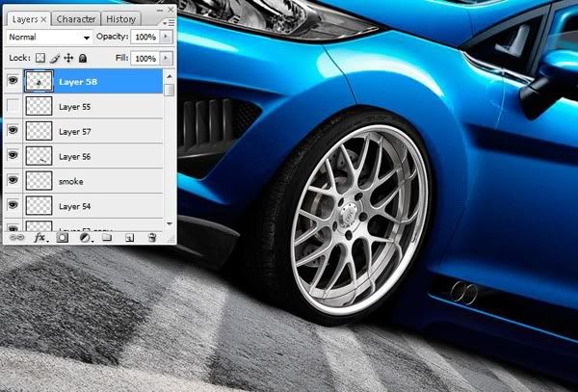
Task: Switch to the History tab
Action: coord(121,19)
